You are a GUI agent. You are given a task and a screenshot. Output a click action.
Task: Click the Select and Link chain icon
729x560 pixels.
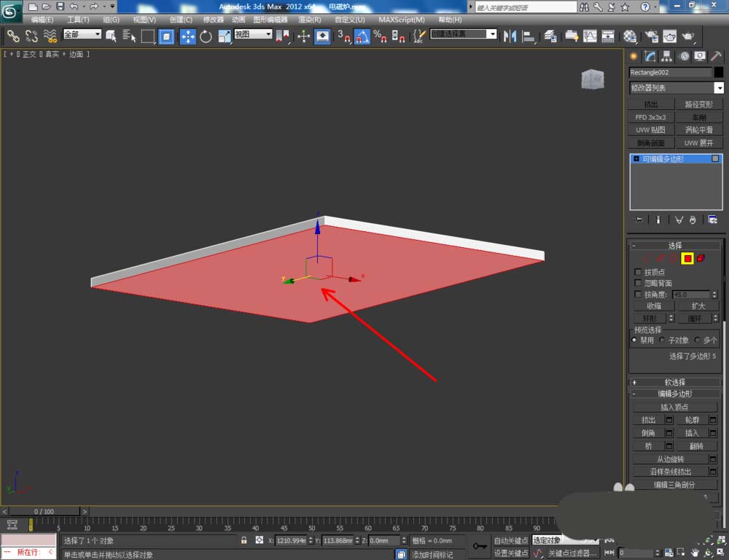pyautogui.click(x=13, y=36)
